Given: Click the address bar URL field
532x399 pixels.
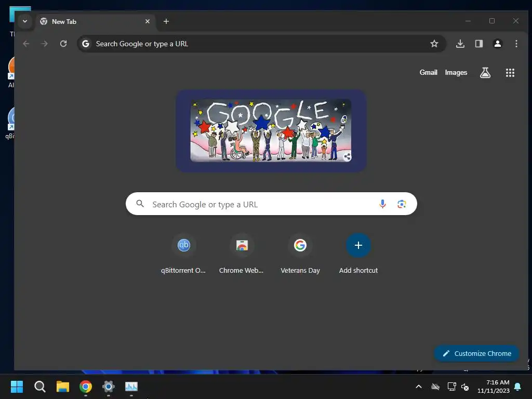Looking at the screenshot, I should (261, 44).
